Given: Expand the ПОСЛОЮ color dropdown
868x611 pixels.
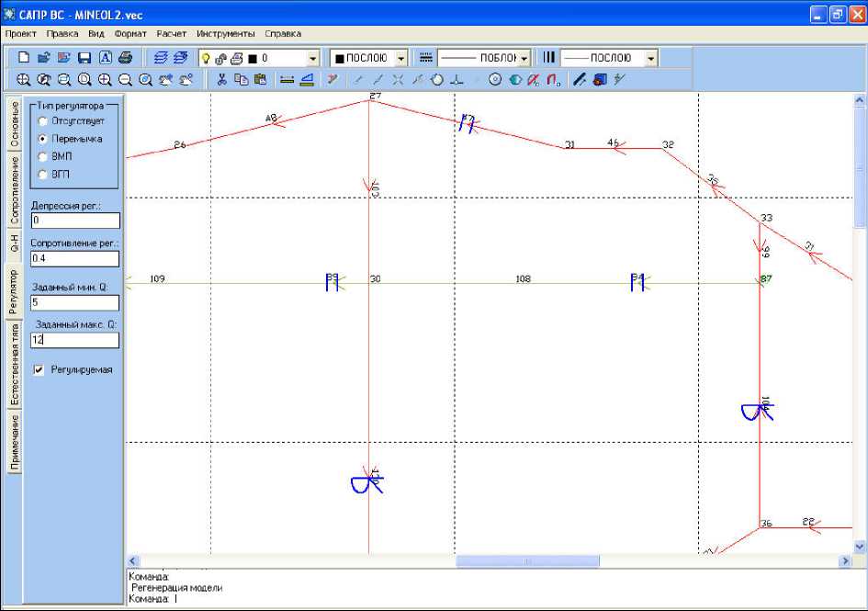Looking at the screenshot, I should click(x=400, y=58).
